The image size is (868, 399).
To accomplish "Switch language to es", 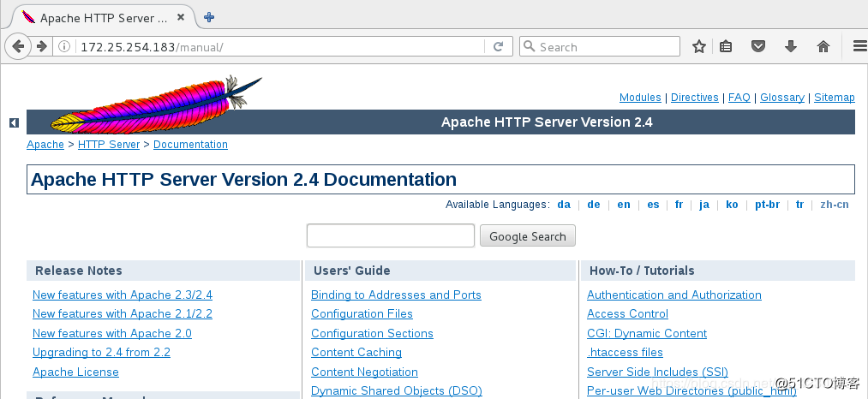I will [653, 205].
